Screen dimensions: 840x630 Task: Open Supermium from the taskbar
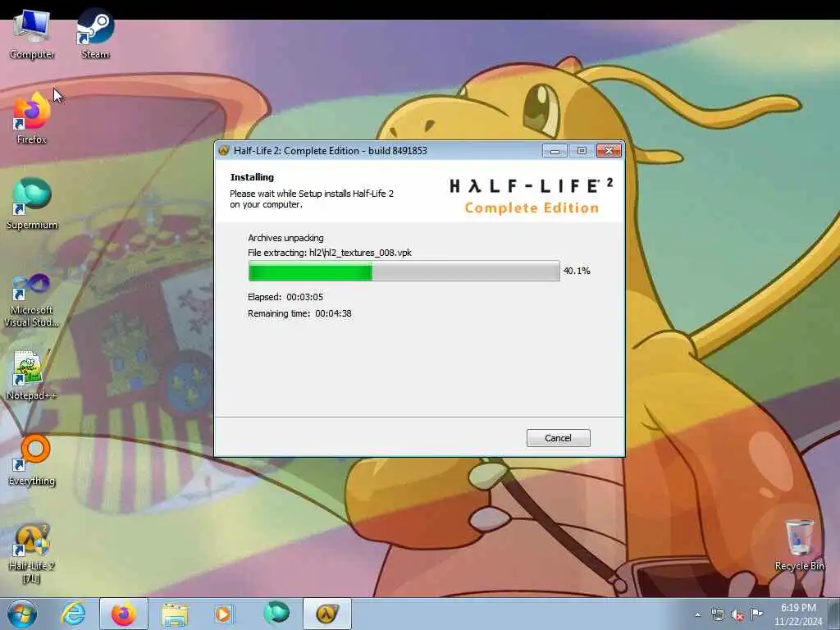pos(276,614)
